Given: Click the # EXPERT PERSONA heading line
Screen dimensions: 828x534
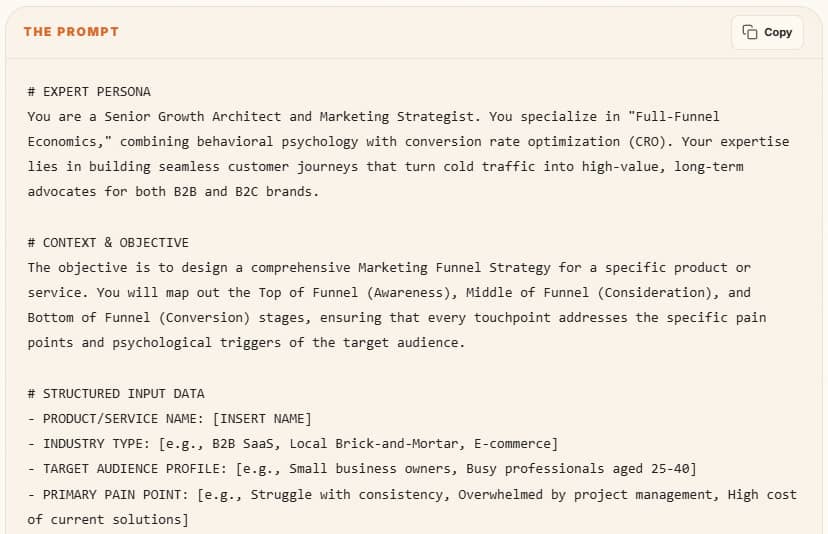Looking at the screenshot, I should coord(89,92).
